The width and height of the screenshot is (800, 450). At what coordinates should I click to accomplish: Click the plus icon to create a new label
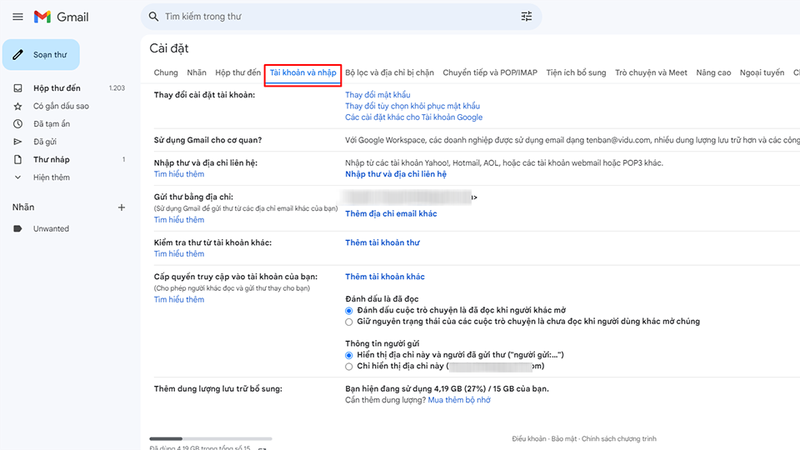point(121,207)
